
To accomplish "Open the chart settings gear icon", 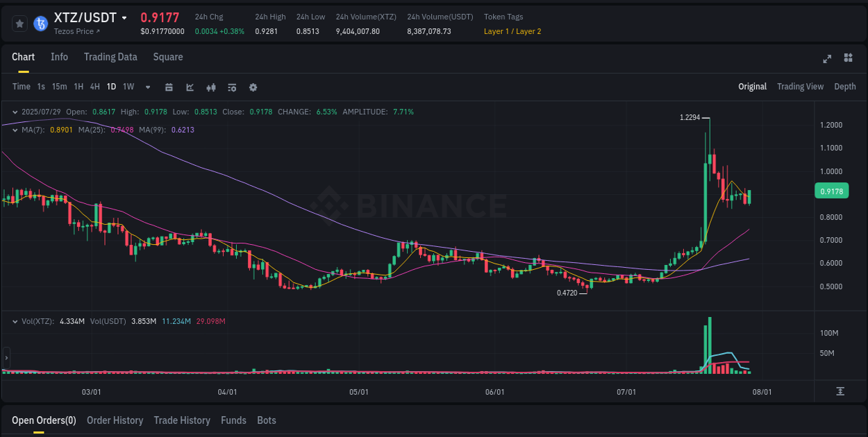I will point(253,87).
